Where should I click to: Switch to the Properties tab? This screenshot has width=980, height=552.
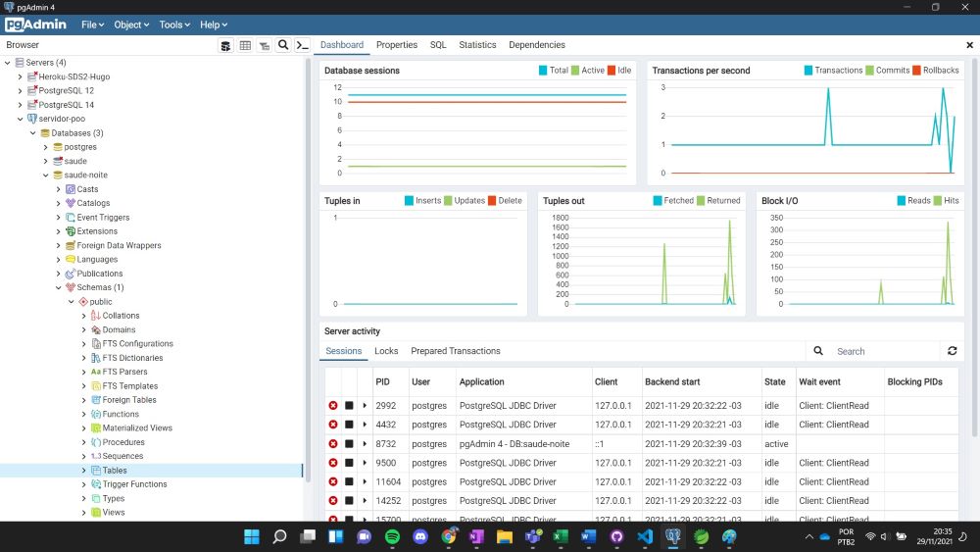397,45
